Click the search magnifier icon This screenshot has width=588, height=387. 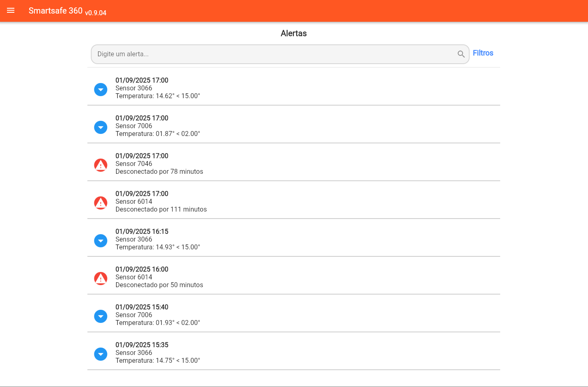click(x=461, y=54)
